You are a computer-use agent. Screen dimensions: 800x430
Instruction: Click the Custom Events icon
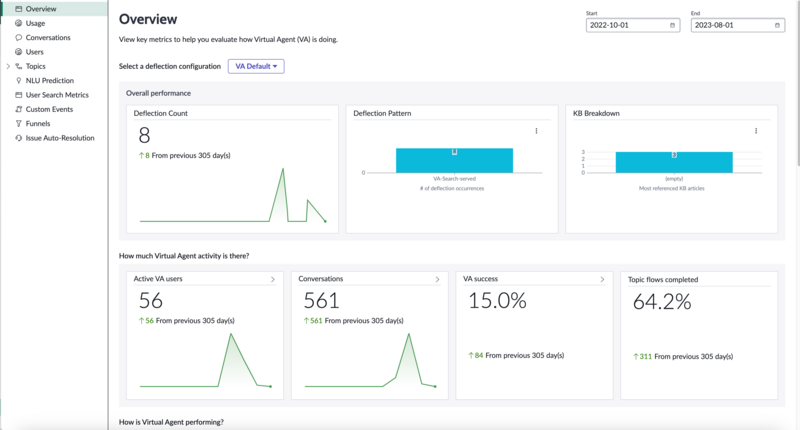18,109
